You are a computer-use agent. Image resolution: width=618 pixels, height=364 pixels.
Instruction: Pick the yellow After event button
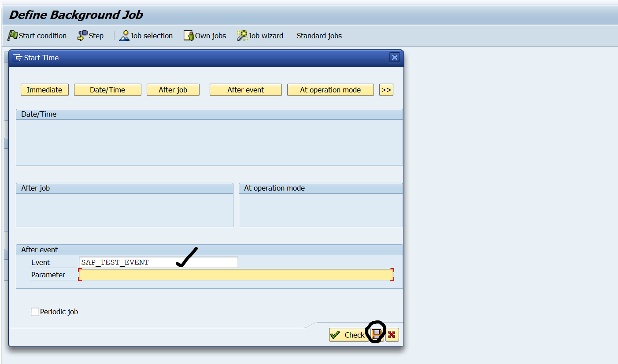pyautogui.click(x=246, y=90)
